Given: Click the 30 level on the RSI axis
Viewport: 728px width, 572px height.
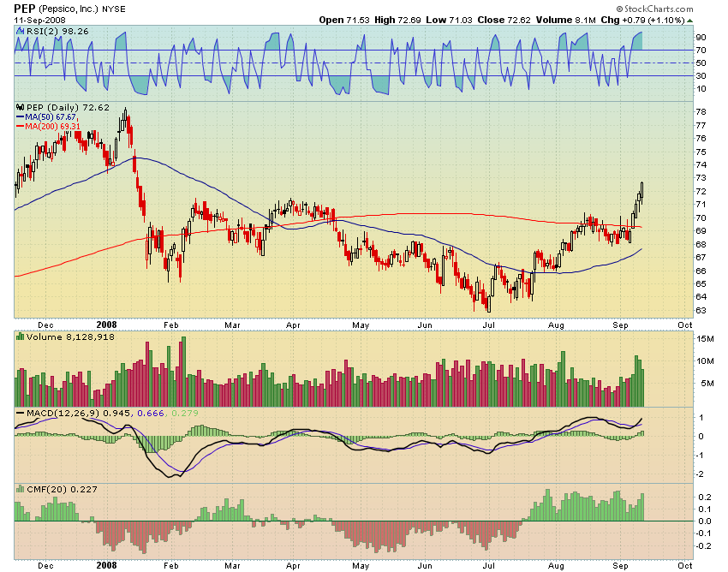Looking at the screenshot, I should click(x=701, y=75).
